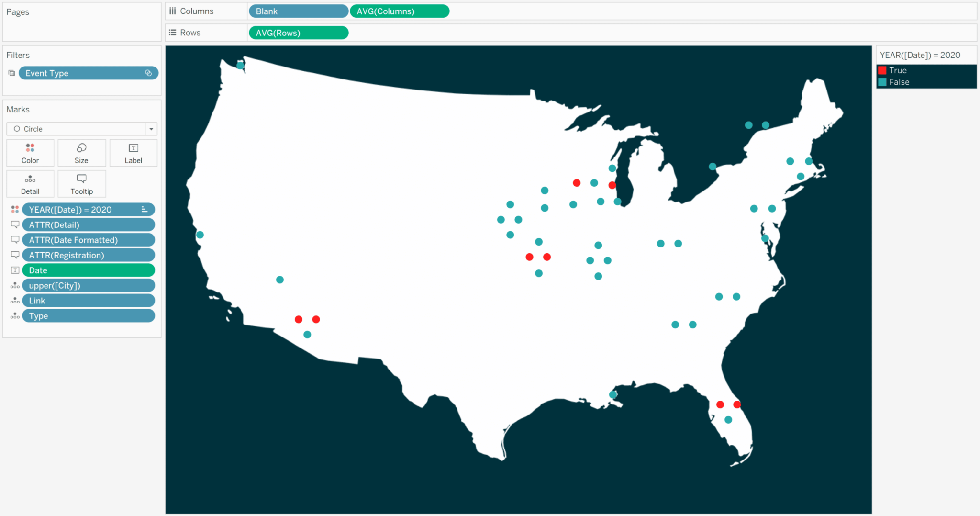Click the color icon on YEAR([Date])=2020 pill

click(x=15, y=209)
